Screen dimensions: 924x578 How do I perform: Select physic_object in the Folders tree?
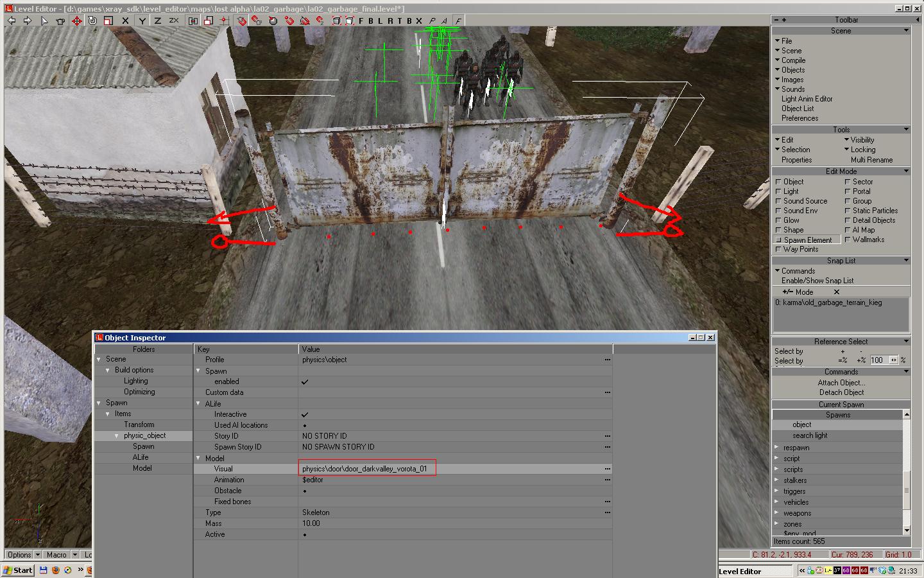click(x=144, y=435)
